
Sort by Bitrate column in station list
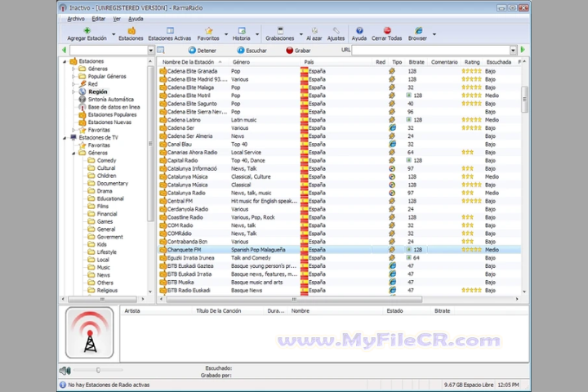click(x=416, y=62)
